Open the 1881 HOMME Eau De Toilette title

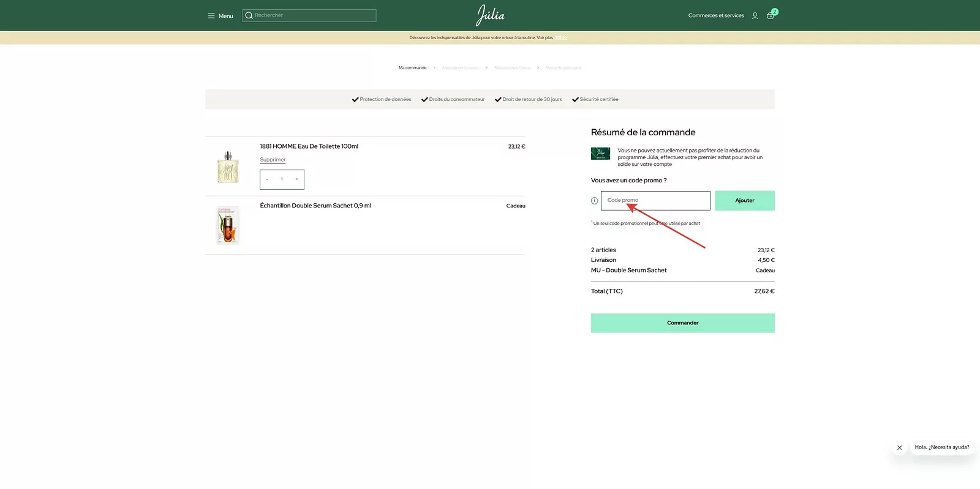(309, 146)
